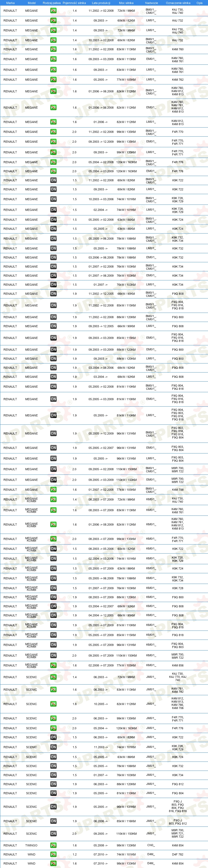This screenshot has height=868, width=208.
Task: Select the K4M 788 engine code cell
Action: 178,490
